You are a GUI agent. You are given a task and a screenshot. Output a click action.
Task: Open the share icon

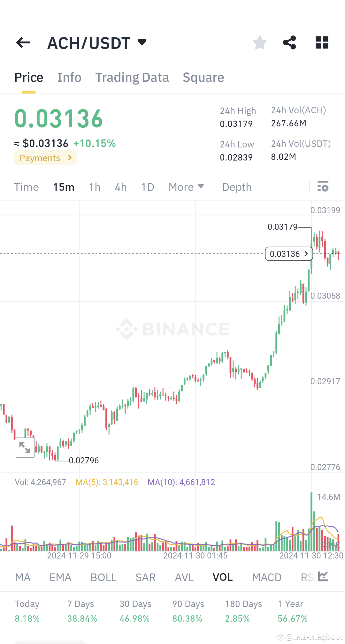[289, 42]
